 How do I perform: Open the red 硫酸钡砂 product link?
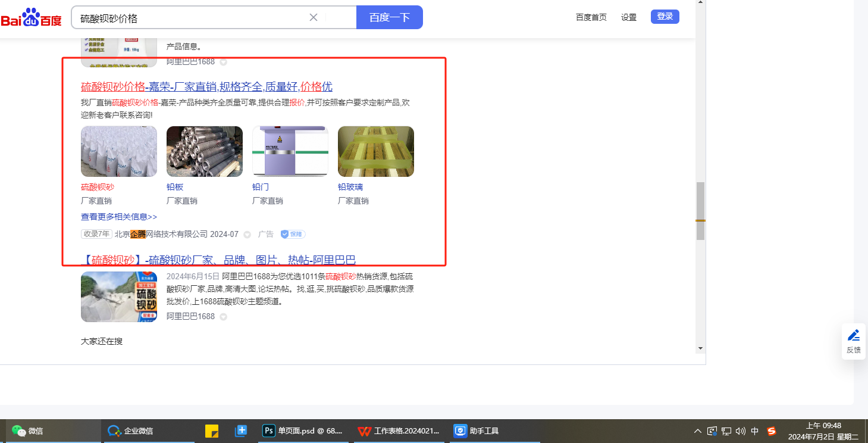tap(98, 187)
